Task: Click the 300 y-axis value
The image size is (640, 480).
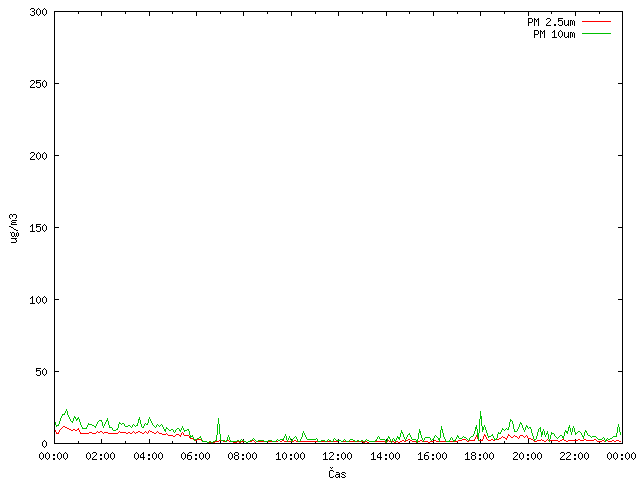Action: tap(39, 12)
